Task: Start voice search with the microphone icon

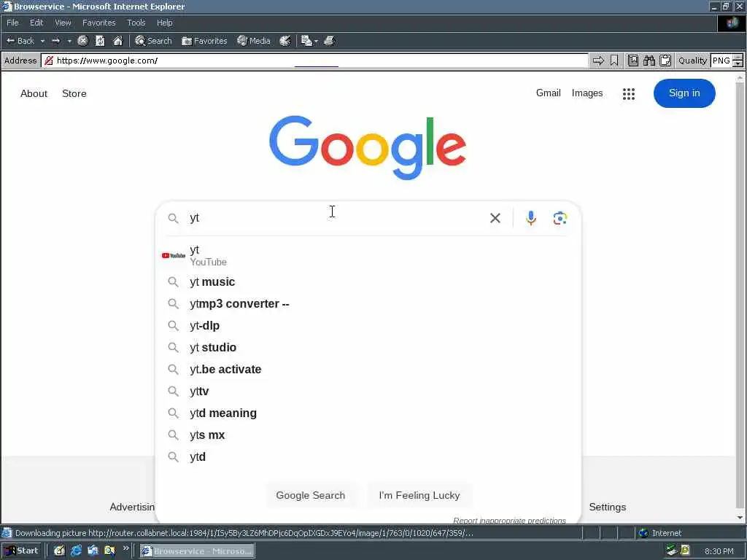Action: (x=531, y=218)
